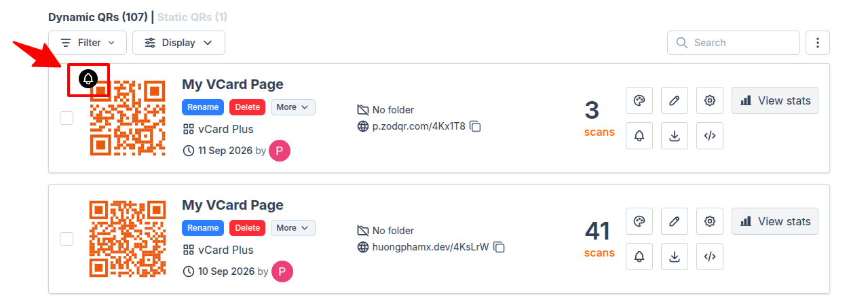
Task: Focus the Search input field
Action: coord(734,43)
